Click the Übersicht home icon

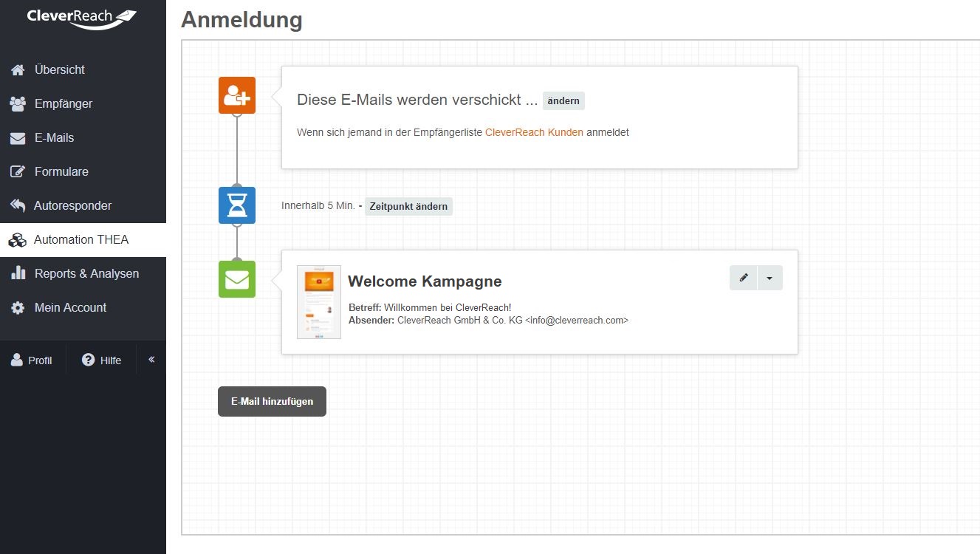point(18,70)
